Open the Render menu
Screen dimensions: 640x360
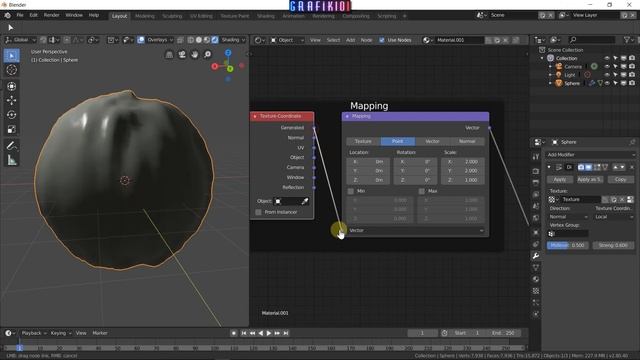click(51, 15)
